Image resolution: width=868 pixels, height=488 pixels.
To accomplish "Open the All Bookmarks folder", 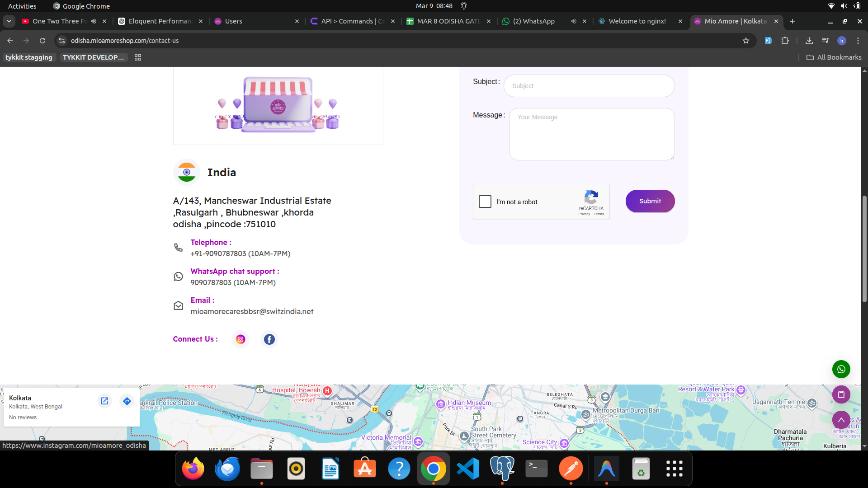I will tap(834, 57).
